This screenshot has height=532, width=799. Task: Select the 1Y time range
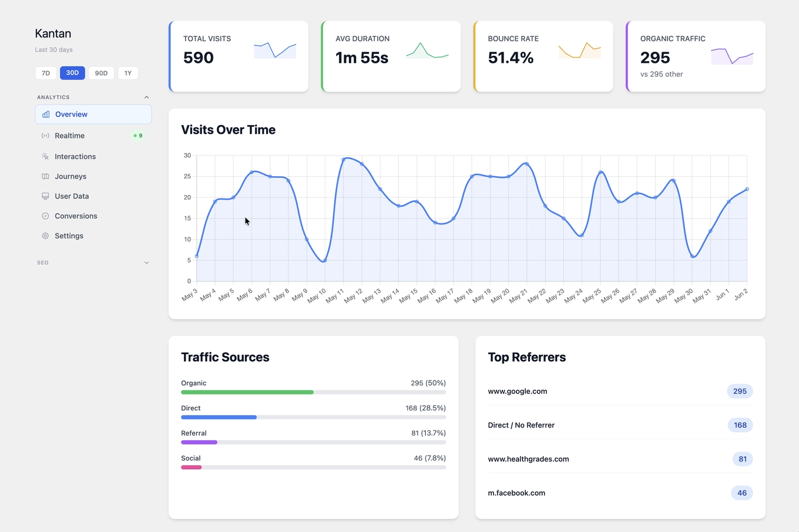click(128, 73)
